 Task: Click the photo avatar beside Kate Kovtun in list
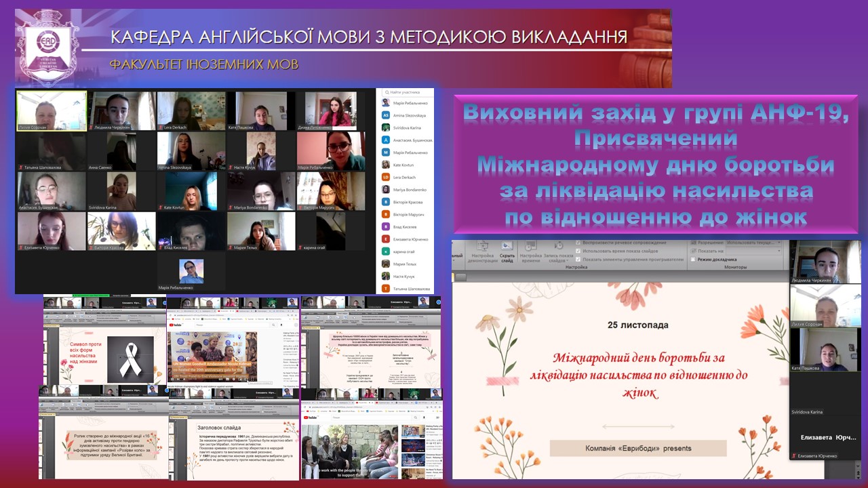click(385, 165)
